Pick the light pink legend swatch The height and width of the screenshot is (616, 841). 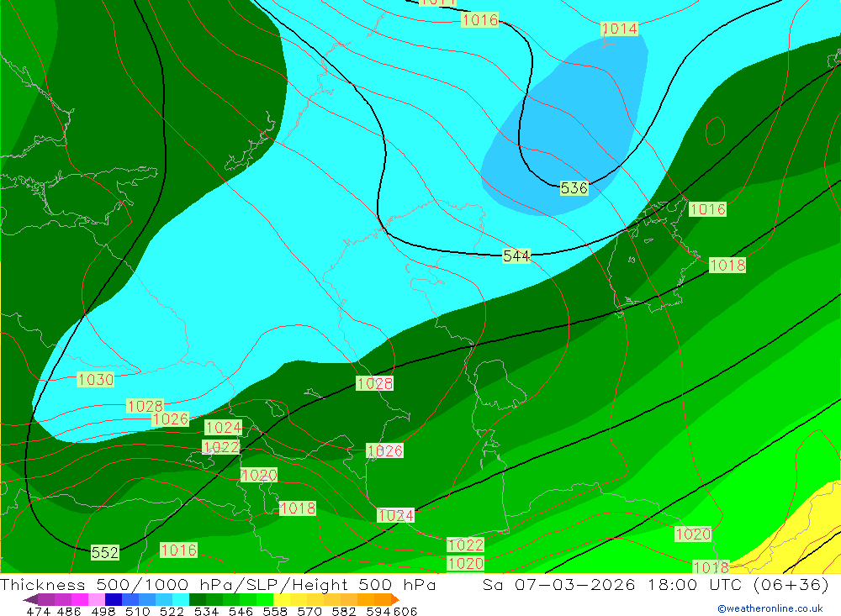(x=96, y=599)
